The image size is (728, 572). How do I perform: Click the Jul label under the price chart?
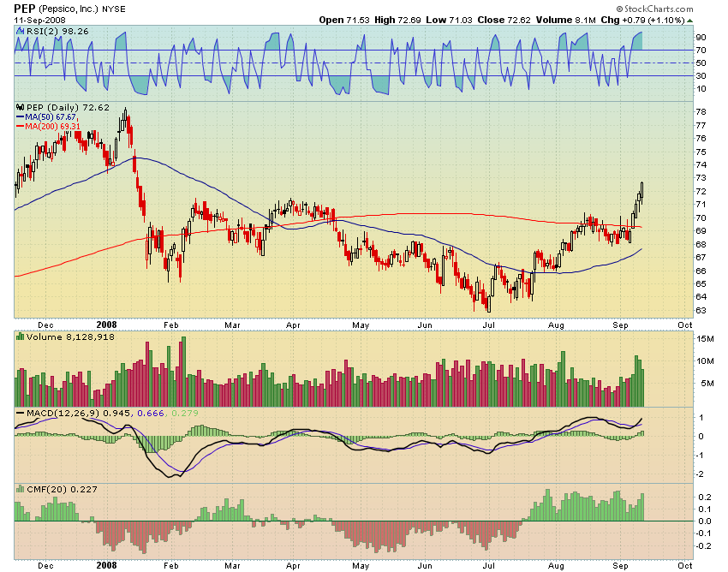tap(488, 325)
